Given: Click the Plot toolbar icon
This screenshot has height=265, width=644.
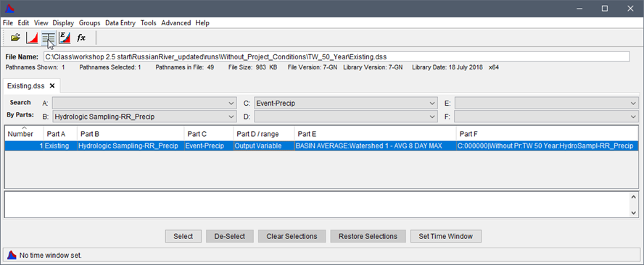Looking at the screenshot, I should (32, 38).
